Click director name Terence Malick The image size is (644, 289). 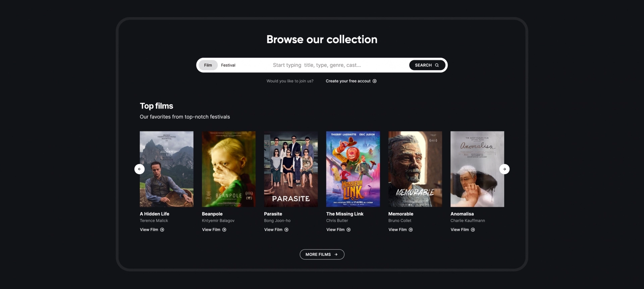point(154,221)
